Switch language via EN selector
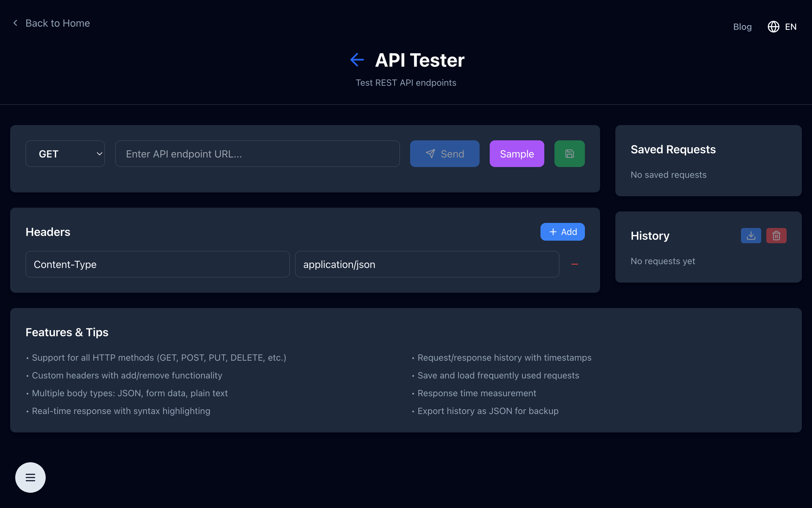 (790, 27)
